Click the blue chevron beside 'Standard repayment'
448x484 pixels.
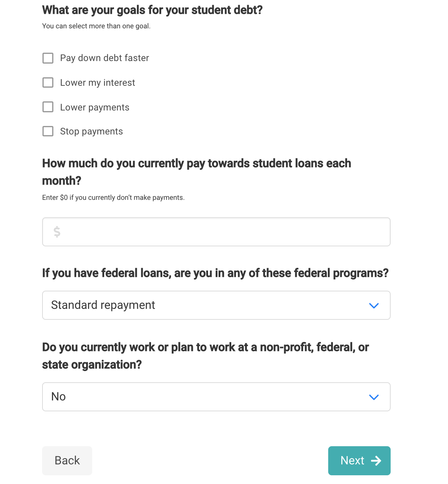(x=374, y=306)
